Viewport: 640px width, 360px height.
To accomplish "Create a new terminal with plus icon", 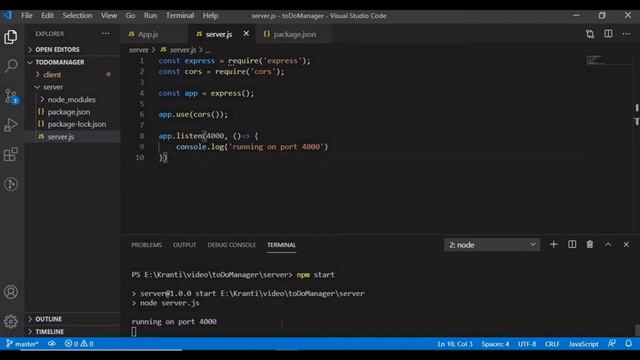I will click(553, 244).
